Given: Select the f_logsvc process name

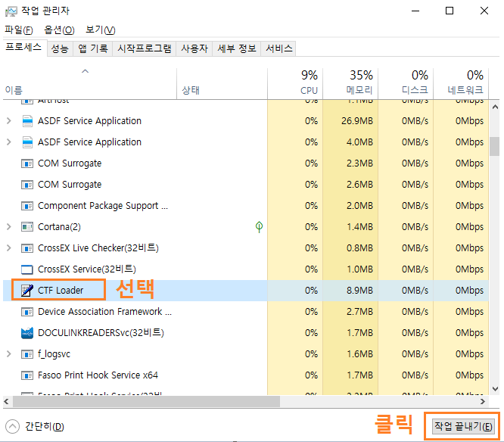Looking at the screenshot, I should click(x=54, y=354).
